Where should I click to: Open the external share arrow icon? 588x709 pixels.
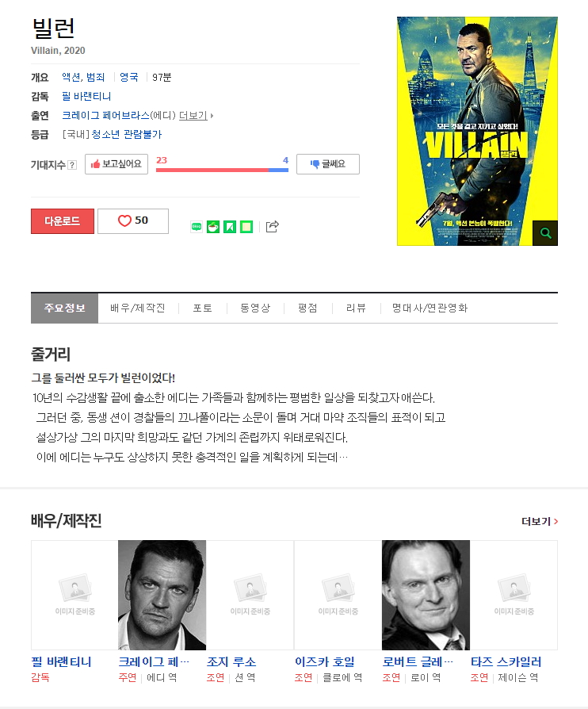[272, 226]
